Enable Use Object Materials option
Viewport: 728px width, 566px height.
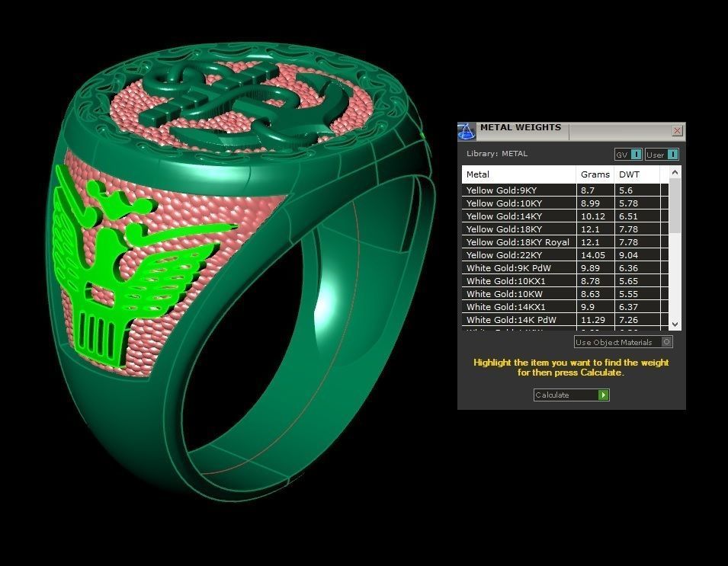[x=623, y=342]
